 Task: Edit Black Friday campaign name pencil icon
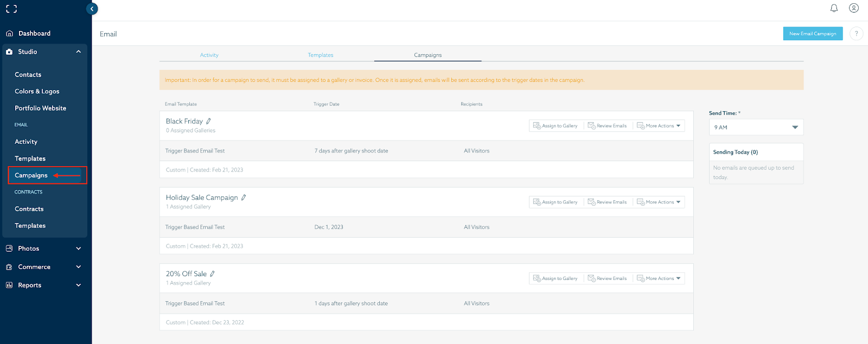[x=208, y=122]
